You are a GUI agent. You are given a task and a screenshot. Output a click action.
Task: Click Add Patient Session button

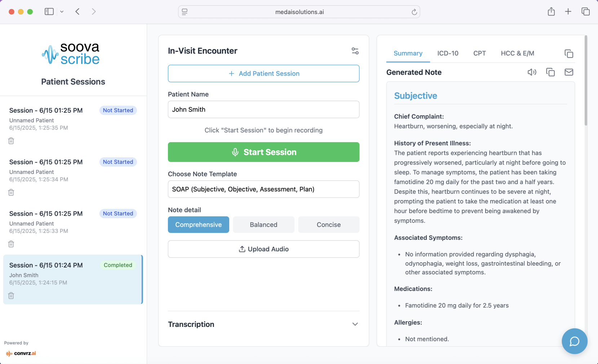point(263,73)
